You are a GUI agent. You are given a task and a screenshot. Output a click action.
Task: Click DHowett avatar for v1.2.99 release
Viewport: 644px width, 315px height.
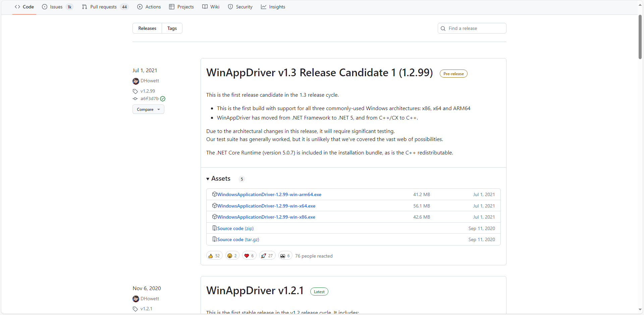point(136,81)
